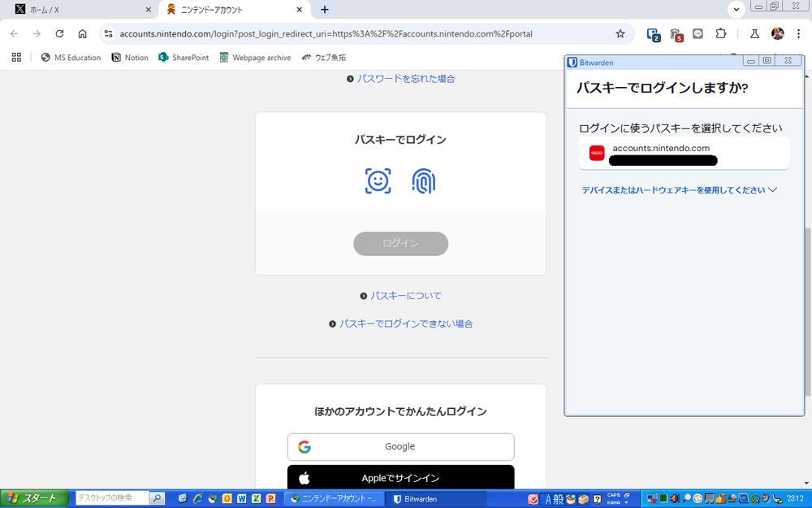
Task: Click the address bar URL
Action: (x=326, y=33)
